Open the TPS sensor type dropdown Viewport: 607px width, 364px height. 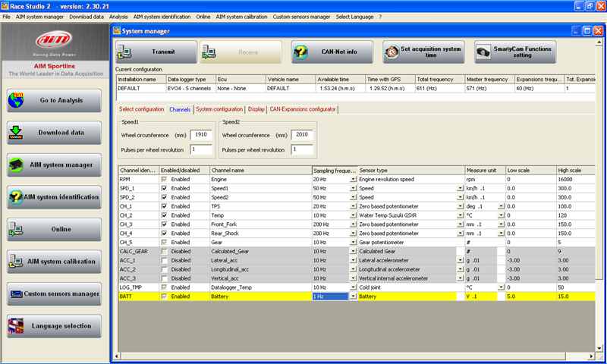(x=460, y=206)
